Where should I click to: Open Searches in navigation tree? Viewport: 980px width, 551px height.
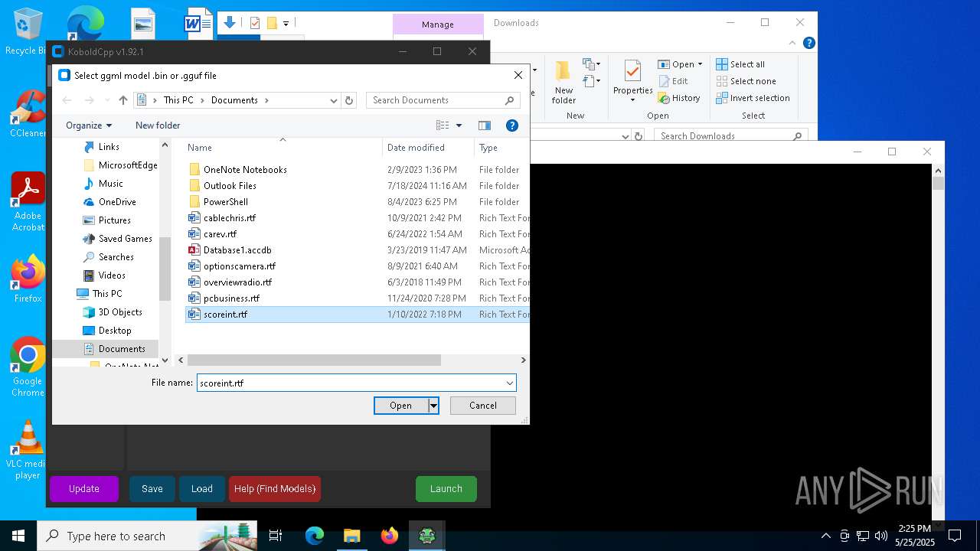tap(116, 257)
